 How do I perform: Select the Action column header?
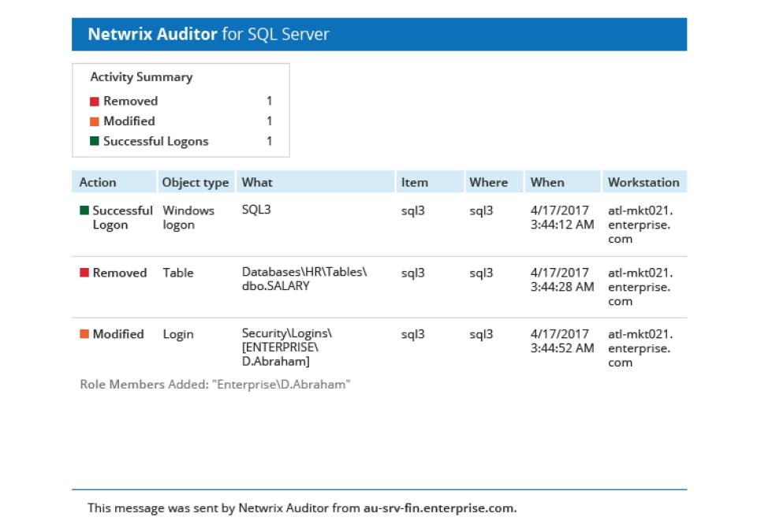tap(114, 182)
